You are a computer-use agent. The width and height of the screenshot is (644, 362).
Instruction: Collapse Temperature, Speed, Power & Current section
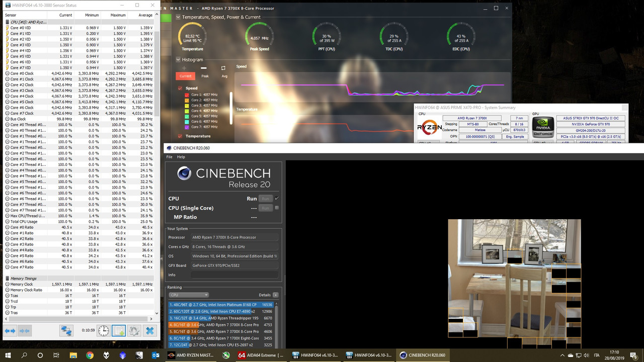click(178, 17)
